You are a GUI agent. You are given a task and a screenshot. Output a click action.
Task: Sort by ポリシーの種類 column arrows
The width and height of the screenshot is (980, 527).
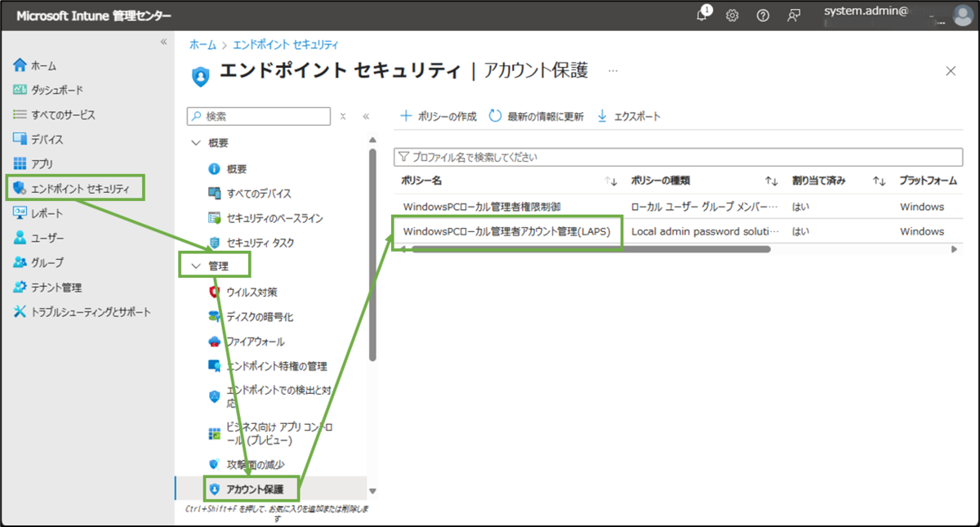coord(771,181)
